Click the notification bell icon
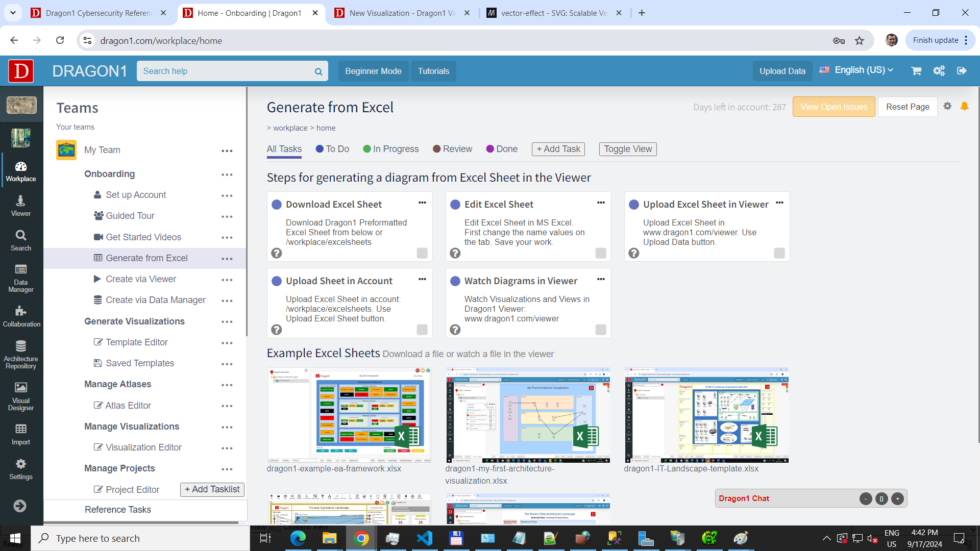Screen dimensions: 980x551 pyautogui.click(x=964, y=106)
